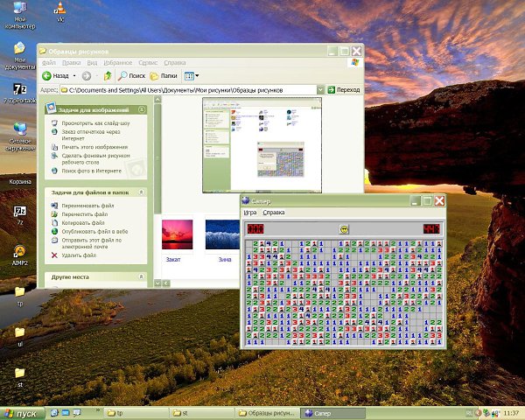The image size is (525, 420).
Task: Click the filmstrip scroll-left arrow
Action: click(166, 283)
